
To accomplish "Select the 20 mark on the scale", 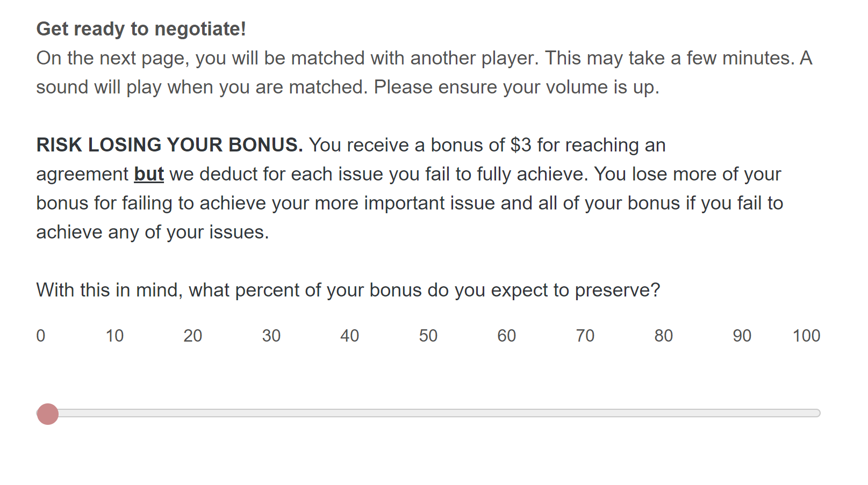I will [x=193, y=336].
